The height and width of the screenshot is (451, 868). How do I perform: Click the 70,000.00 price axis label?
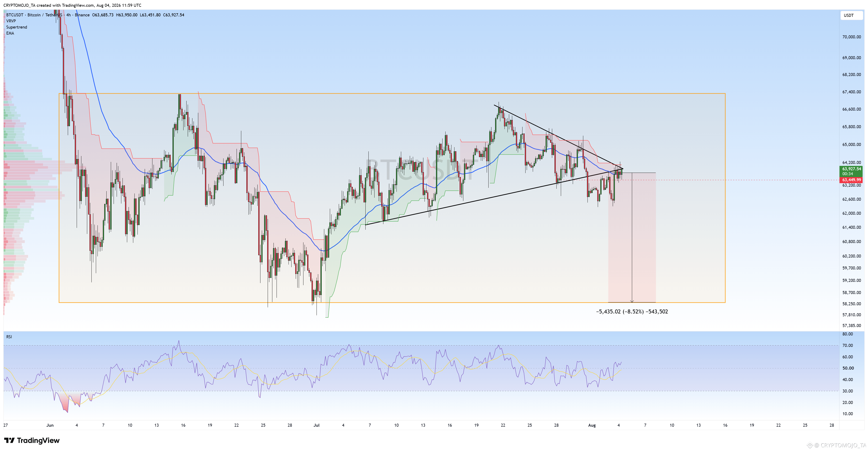point(851,37)
